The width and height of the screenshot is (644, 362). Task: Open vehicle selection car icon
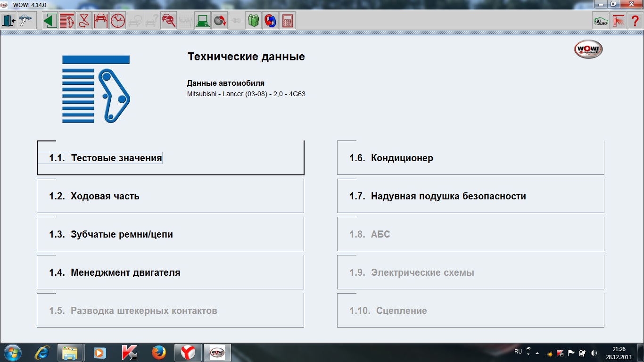25,21
